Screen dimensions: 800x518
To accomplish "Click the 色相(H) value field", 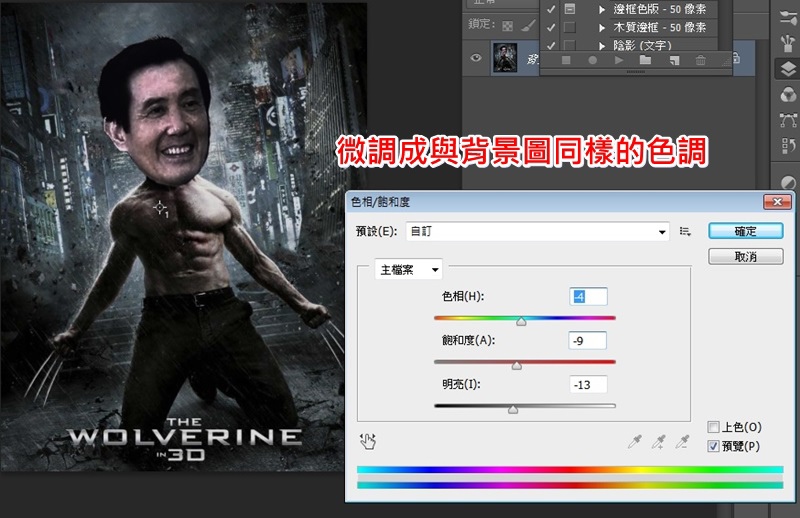I will click(x=588, y=297).
